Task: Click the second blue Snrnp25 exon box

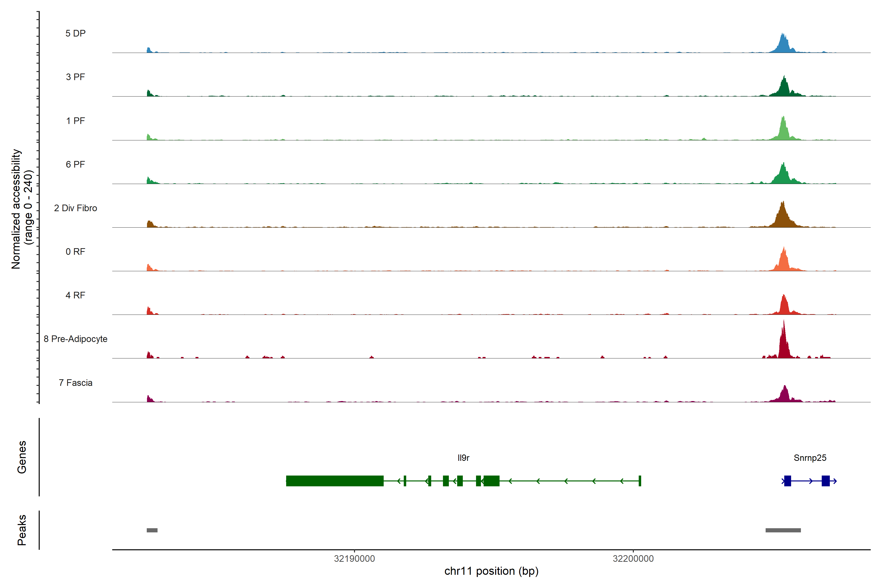Action: pos(825,481)
